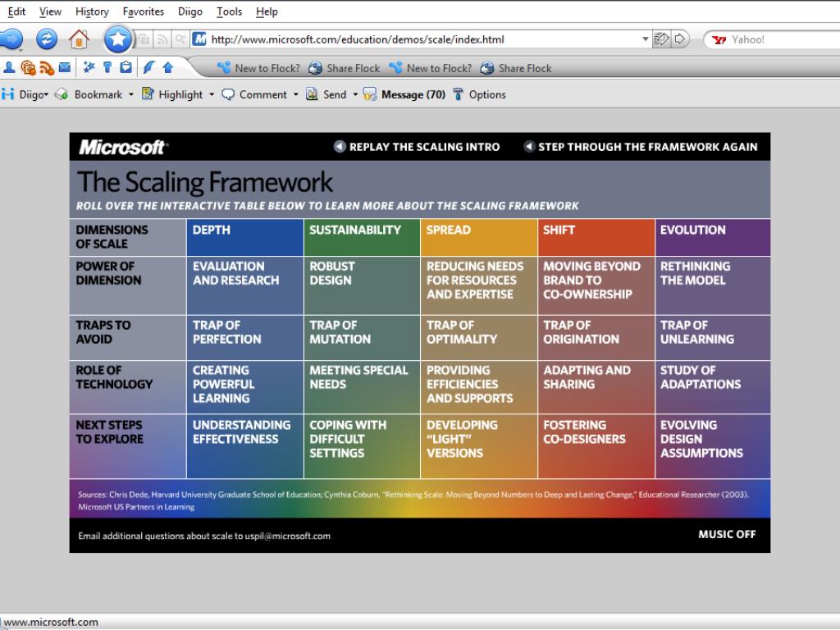The width and height of the screenshot is (840, 630).
Task: Click Step Through the Framework Again
Action: (x=641, y=147)
